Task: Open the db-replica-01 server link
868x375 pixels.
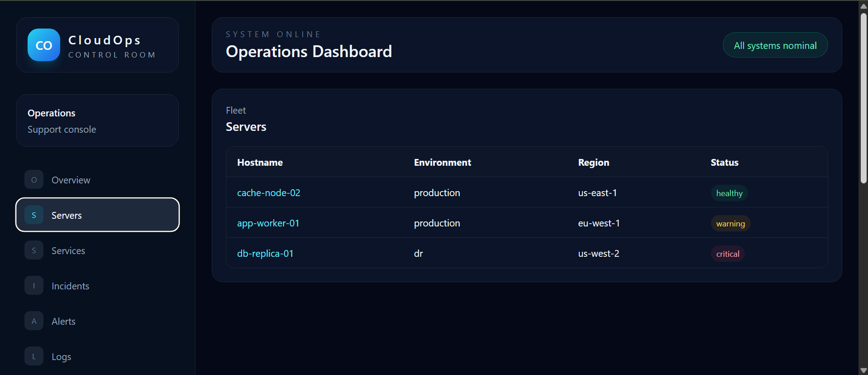Action: [x=265, y=253]
